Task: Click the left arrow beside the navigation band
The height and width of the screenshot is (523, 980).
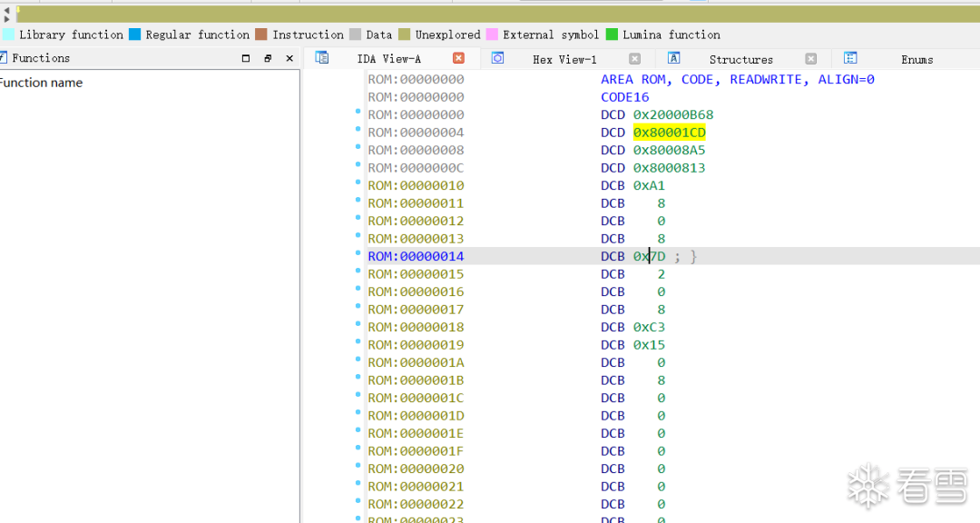Action: (x=6, y=10)
